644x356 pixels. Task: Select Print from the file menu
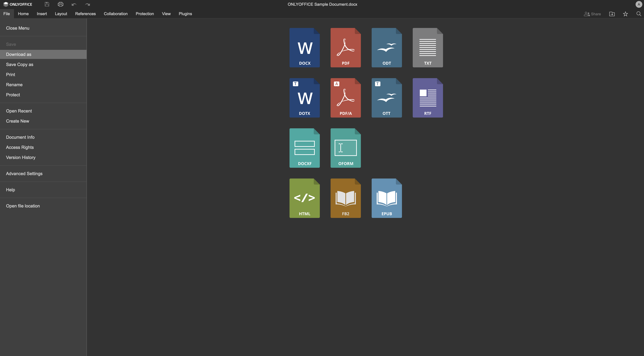pyautogui.click(x=43, y=75)
